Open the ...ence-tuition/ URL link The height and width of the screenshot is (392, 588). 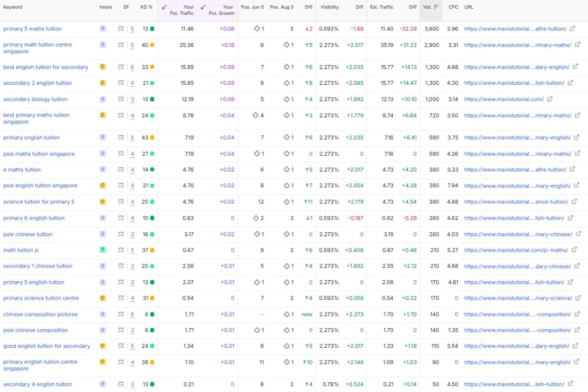516,202
